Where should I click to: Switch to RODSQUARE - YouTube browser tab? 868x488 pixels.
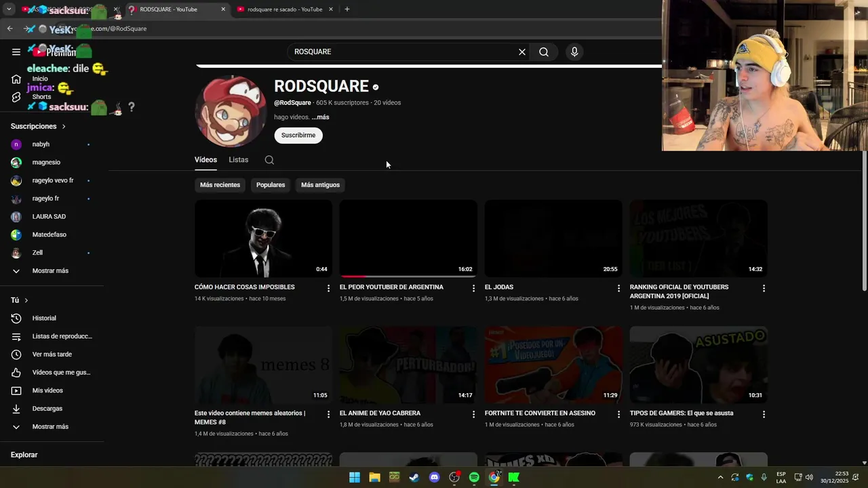click(175, 9)
